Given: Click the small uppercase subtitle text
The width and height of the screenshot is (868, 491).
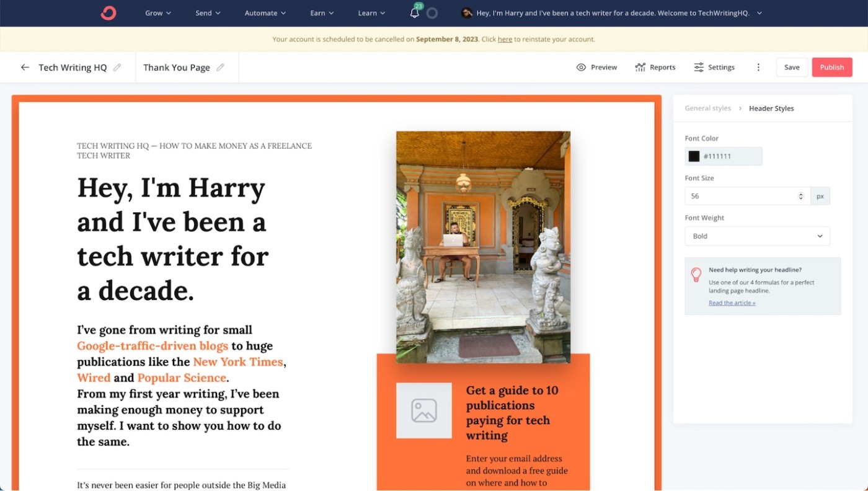Looking at the screenshot, I should coord(194,151).
